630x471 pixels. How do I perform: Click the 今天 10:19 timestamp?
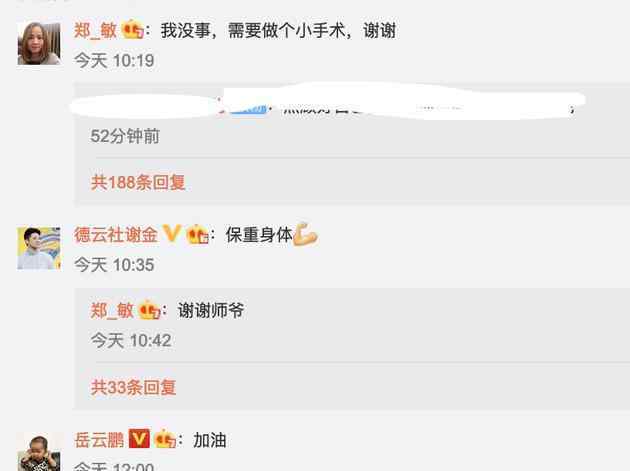tap(114, 61)
